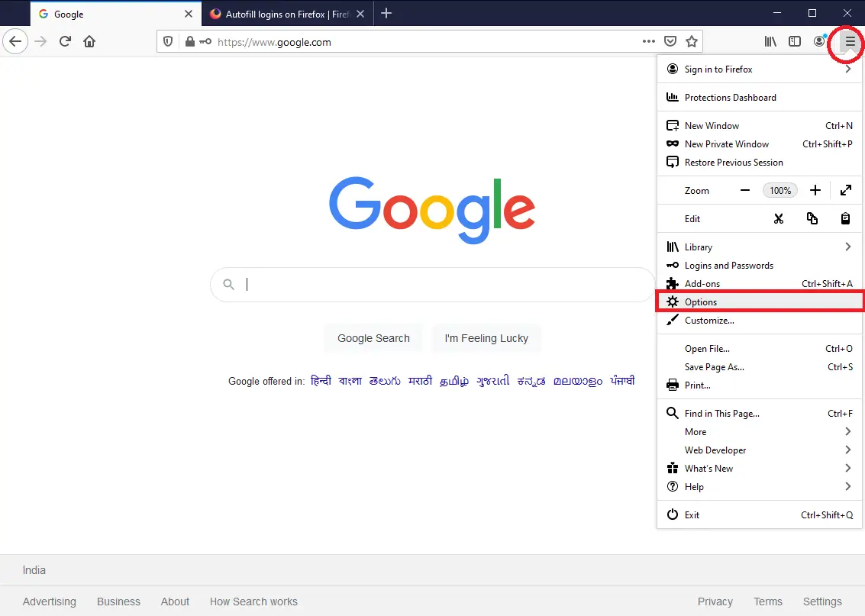
Task: Close the Google tab
Action: (x=189, y=14)
